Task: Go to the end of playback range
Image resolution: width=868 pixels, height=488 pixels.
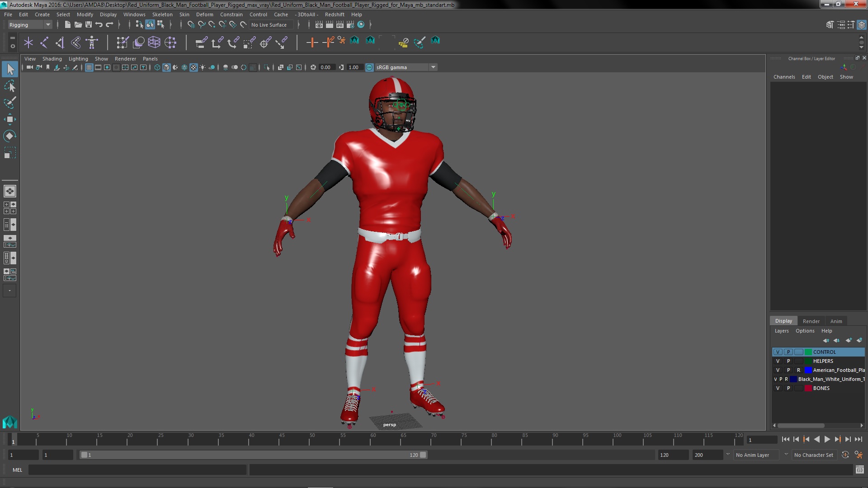Action: (x=858, y=439)
